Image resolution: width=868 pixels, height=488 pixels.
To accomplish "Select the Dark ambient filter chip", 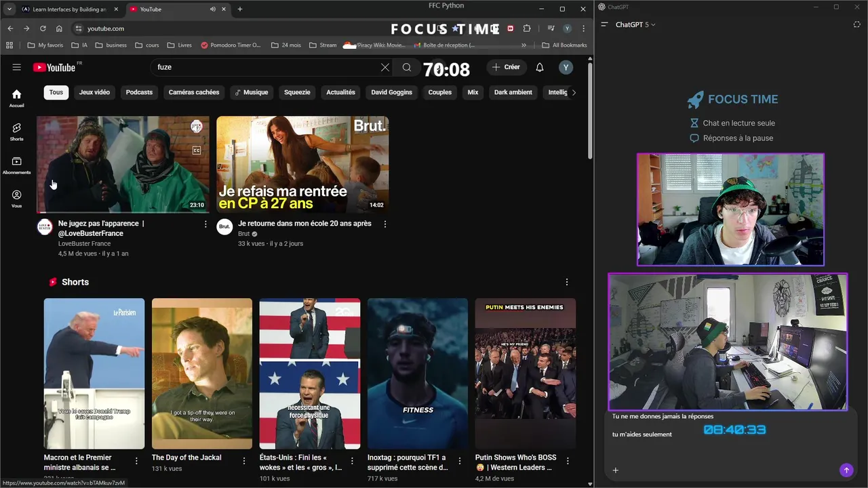I will (x=513, y=92).
